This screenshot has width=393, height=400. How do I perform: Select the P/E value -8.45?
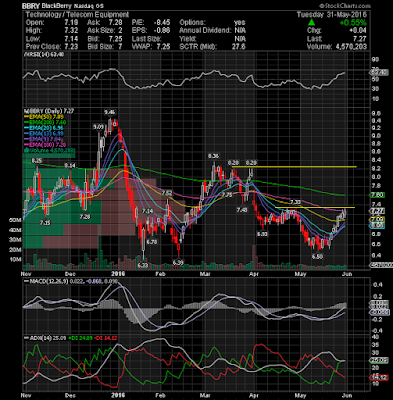[x=162, y=23]
